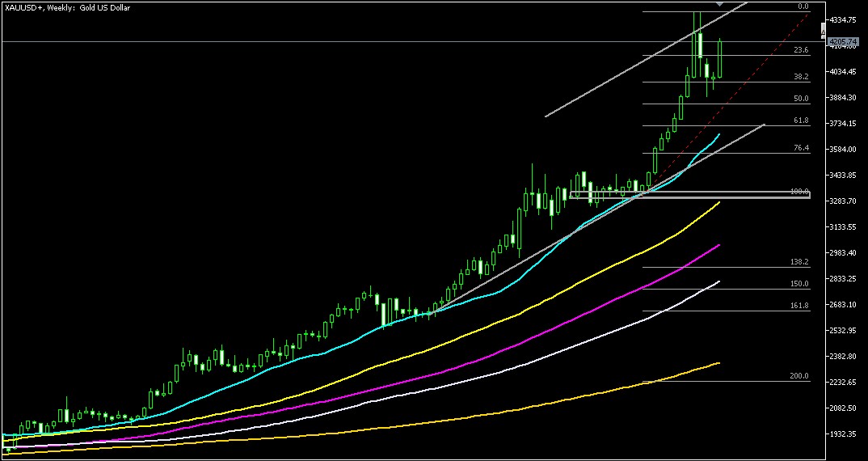
Task: Click the XAUUSD+ Weekly chart title text
Action: (x=68, y=7)
